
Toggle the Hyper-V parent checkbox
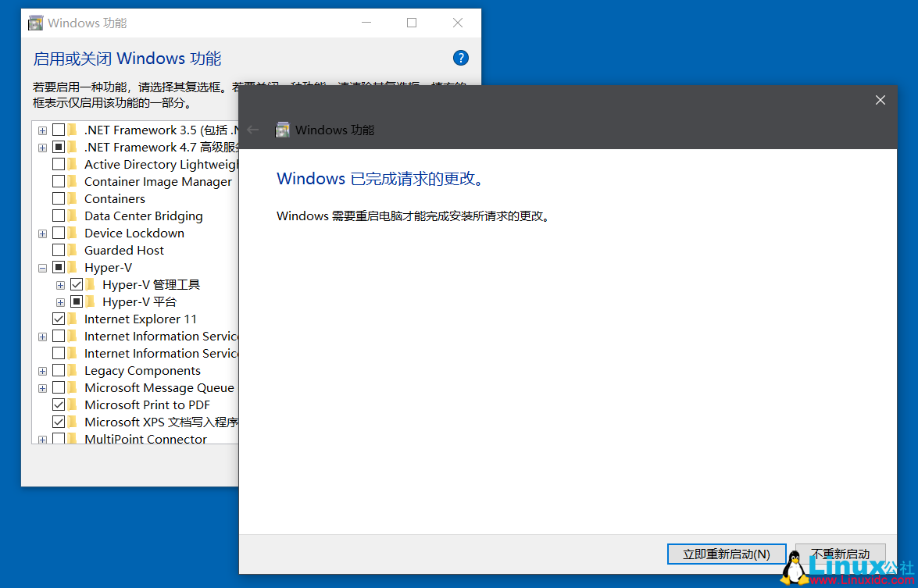[x=59, y=267]
